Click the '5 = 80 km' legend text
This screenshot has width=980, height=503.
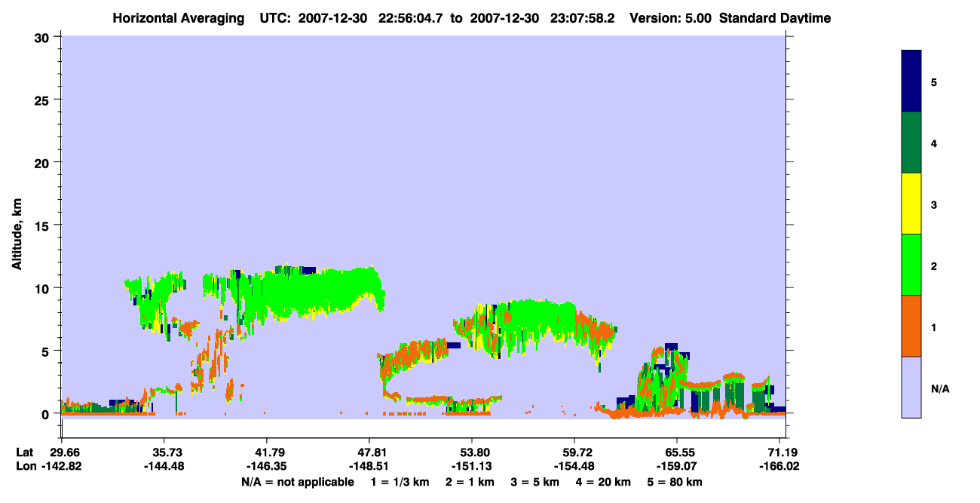[676, 482]
